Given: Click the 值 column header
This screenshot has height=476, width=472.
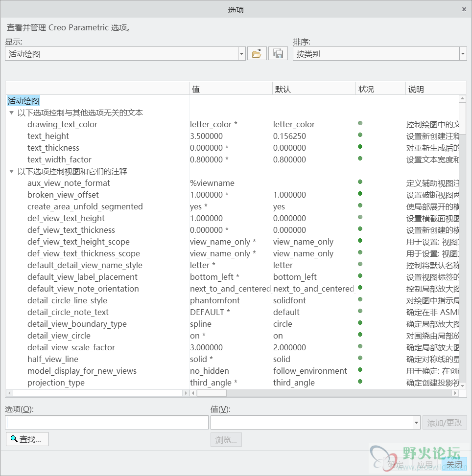Looking at the screenshot, I should coord(231,89).
